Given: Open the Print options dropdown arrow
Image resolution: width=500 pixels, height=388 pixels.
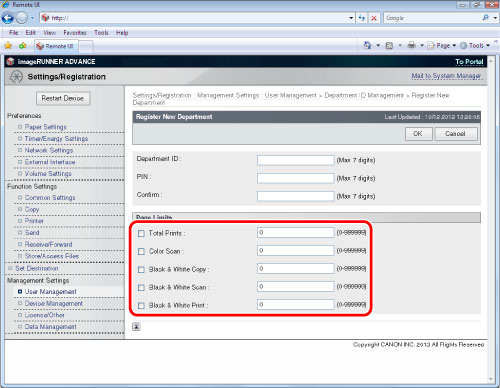Looking at the screenshot, I should click(422, 45).
